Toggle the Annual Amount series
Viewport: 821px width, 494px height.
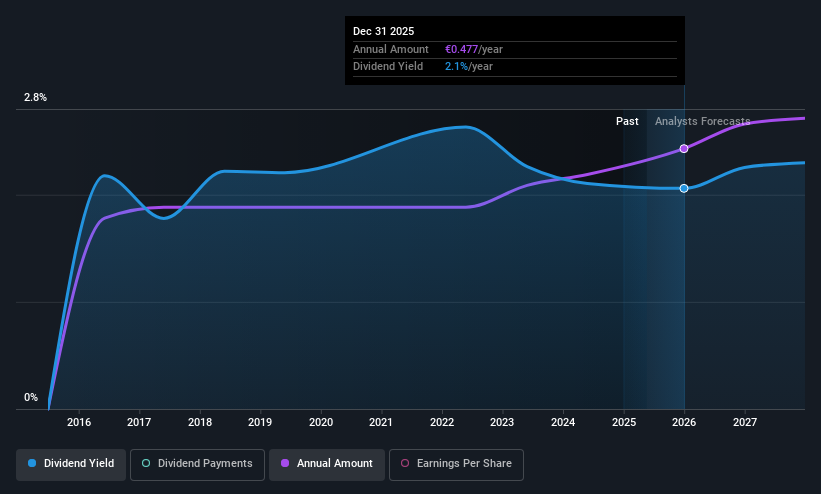click(x=327, y=465)
